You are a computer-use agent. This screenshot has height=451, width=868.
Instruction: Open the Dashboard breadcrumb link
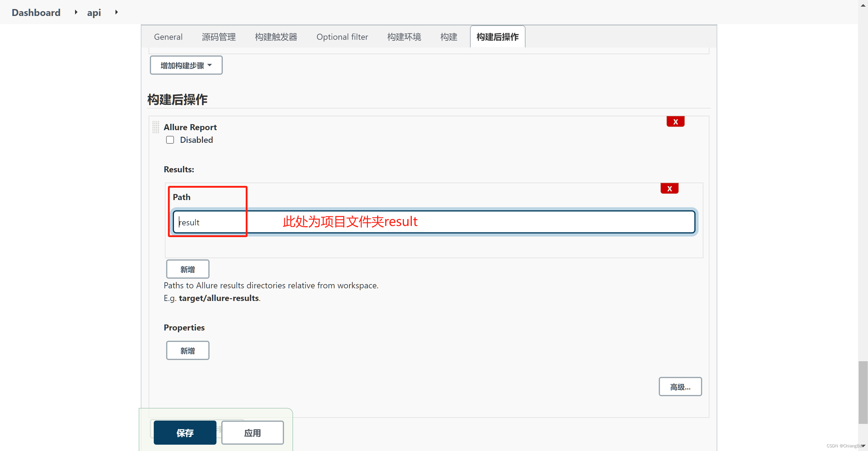(36, 12)
